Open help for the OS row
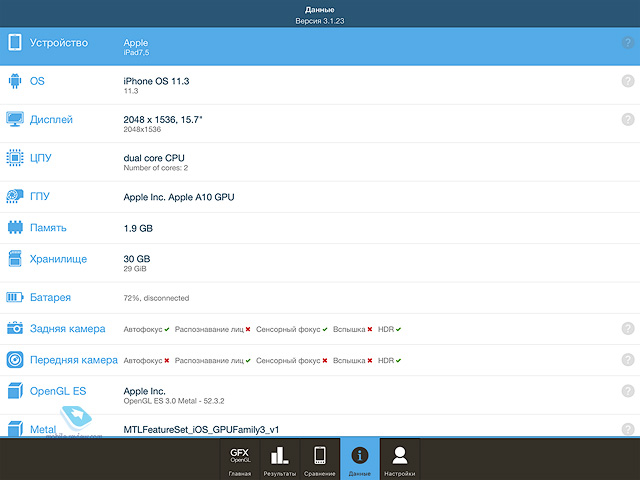Screen dimensions: 640x480 [x=628, y=81]
